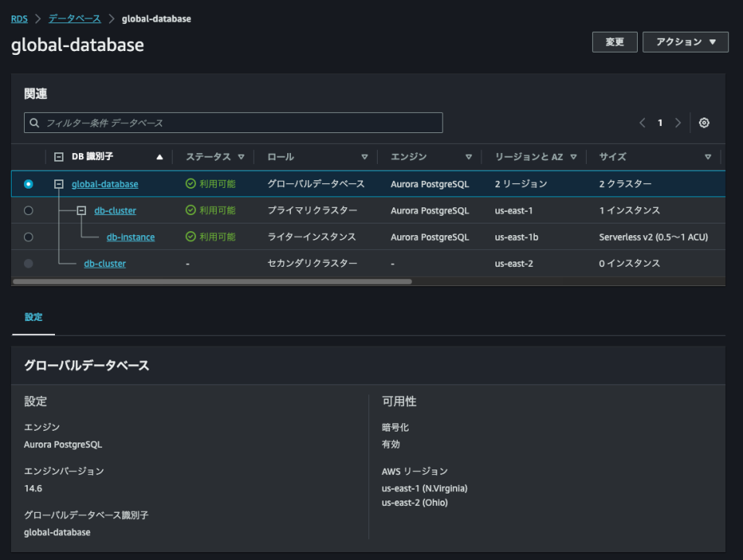Click the us-east-2 region cell in table
The width and height of the screenshot is (743, 560).
pos(514,264)
